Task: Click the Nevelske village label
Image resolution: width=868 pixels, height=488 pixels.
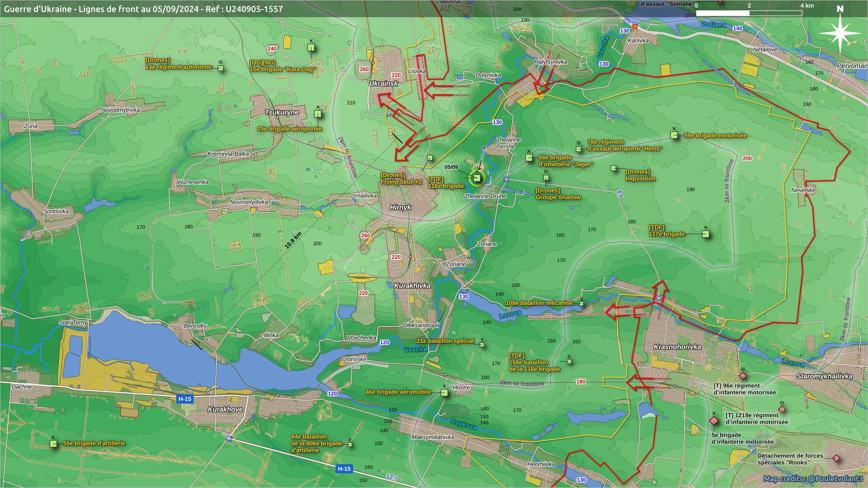Action: click(x=803, y=190)
